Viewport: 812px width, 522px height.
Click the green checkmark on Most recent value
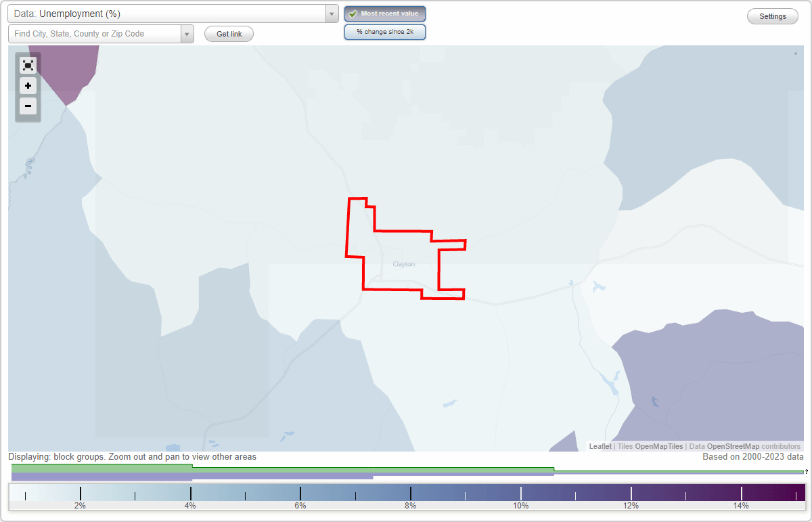(353, 14)
